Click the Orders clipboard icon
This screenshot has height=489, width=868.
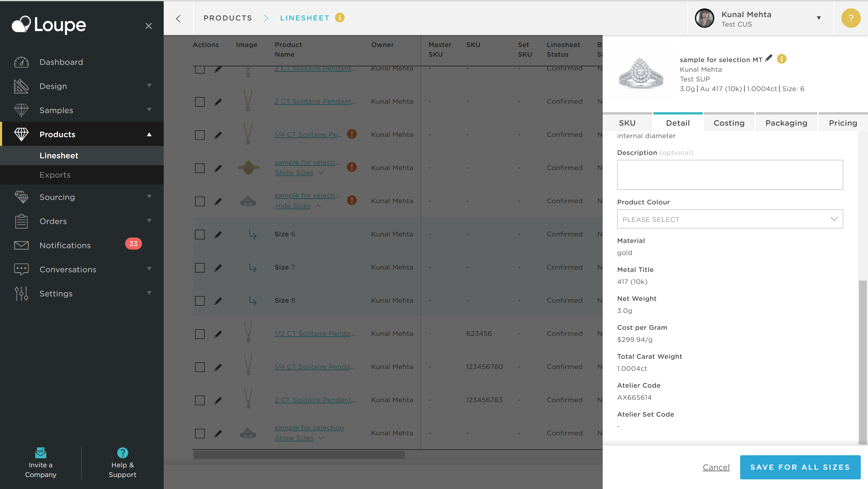[21, 221]
